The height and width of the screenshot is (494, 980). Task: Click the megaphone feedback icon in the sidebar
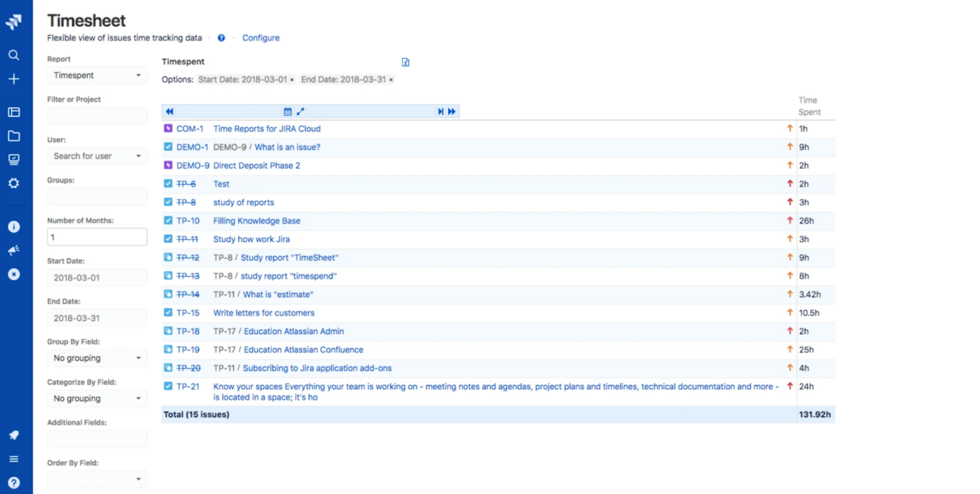[14, 250]
